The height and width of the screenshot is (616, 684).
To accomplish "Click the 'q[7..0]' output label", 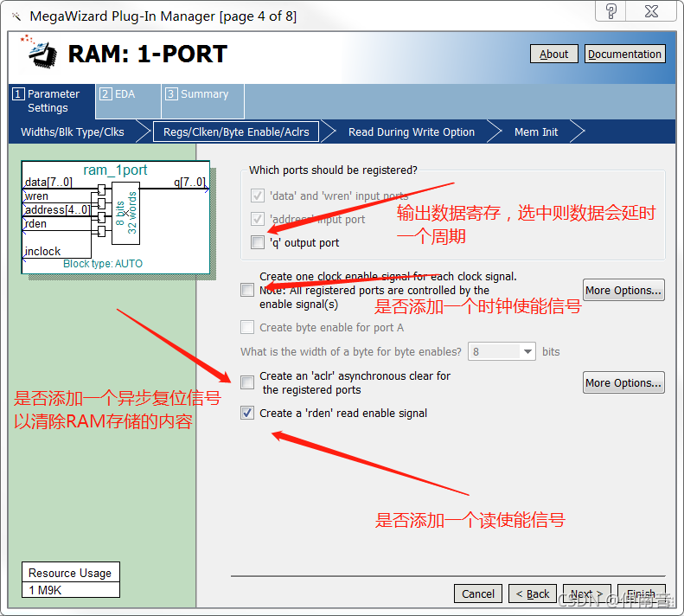I will [x=189, y=182].
